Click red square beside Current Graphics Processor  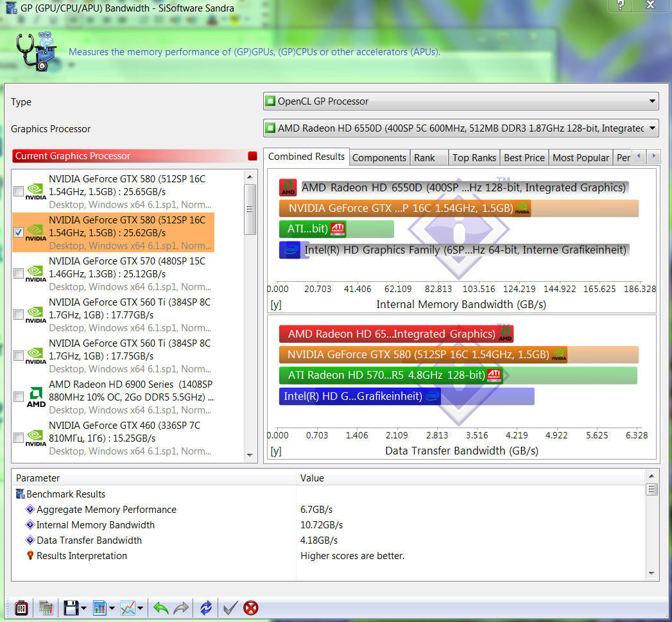coord(252,156)
